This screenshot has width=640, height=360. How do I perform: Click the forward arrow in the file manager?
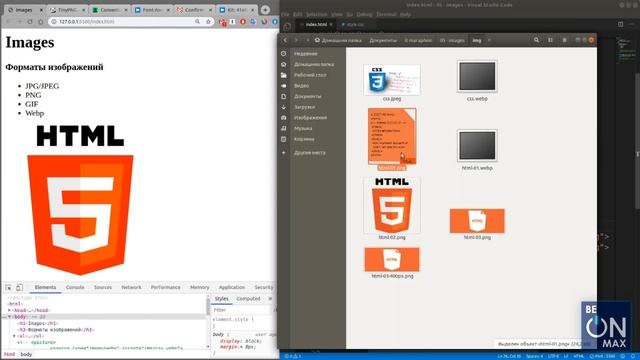[x=296, y=40]
